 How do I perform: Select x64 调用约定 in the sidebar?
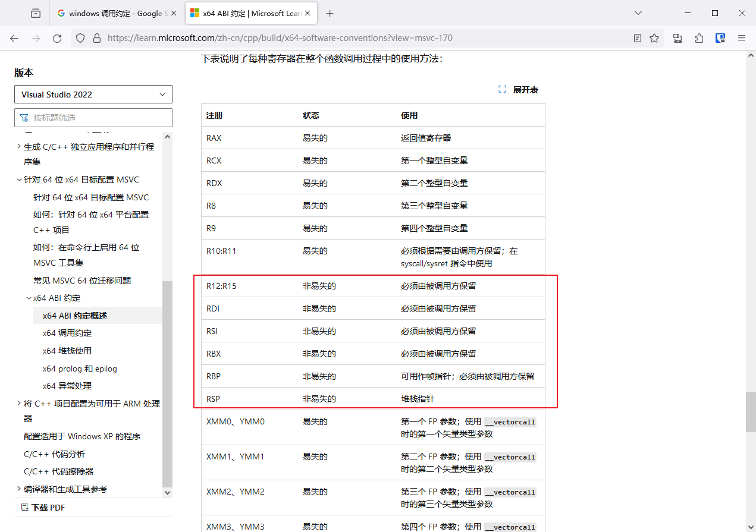pyautogui.click(x=67, y=333)
